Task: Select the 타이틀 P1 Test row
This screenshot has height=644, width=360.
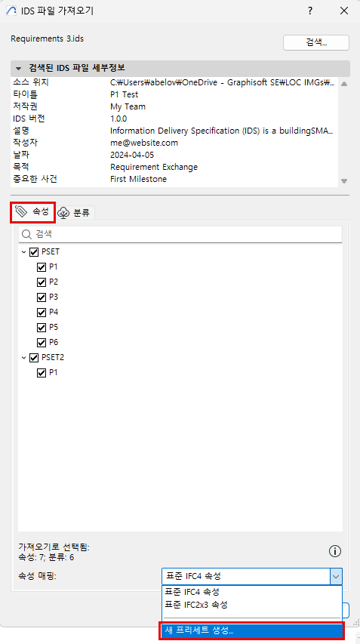Action: [174, 94]
